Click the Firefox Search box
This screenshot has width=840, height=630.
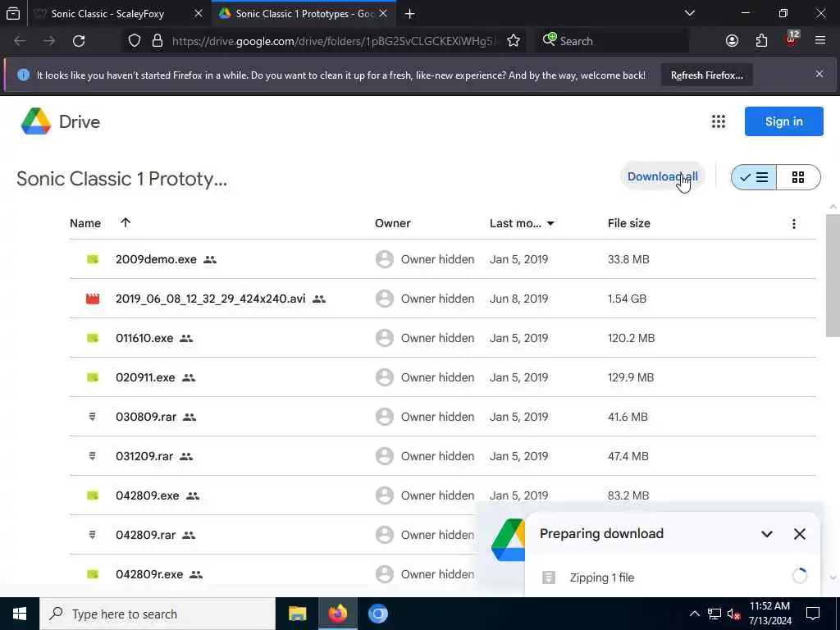coord(612,41)
